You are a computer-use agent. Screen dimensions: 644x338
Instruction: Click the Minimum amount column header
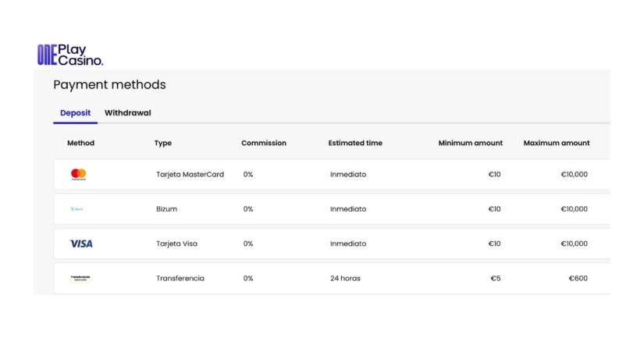[x=470, y=144]
